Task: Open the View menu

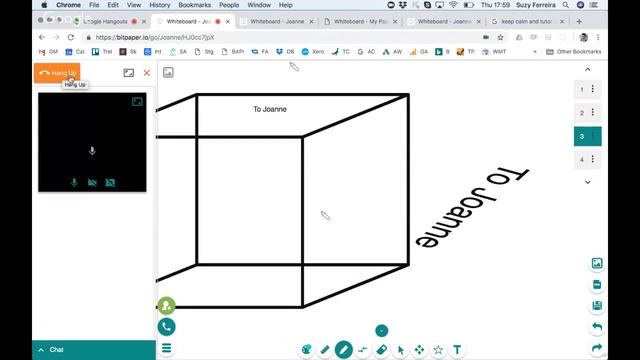Action: click(134, 5)
